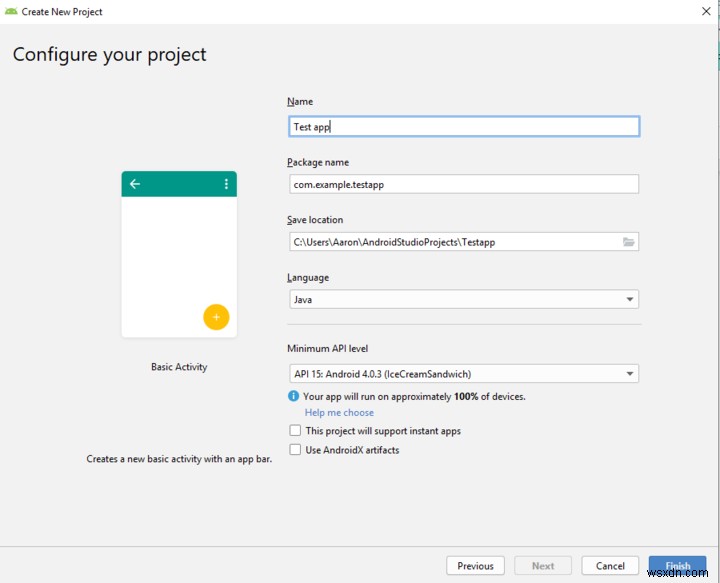Click the Save location path field
The image size is (720, 583).
453,242
